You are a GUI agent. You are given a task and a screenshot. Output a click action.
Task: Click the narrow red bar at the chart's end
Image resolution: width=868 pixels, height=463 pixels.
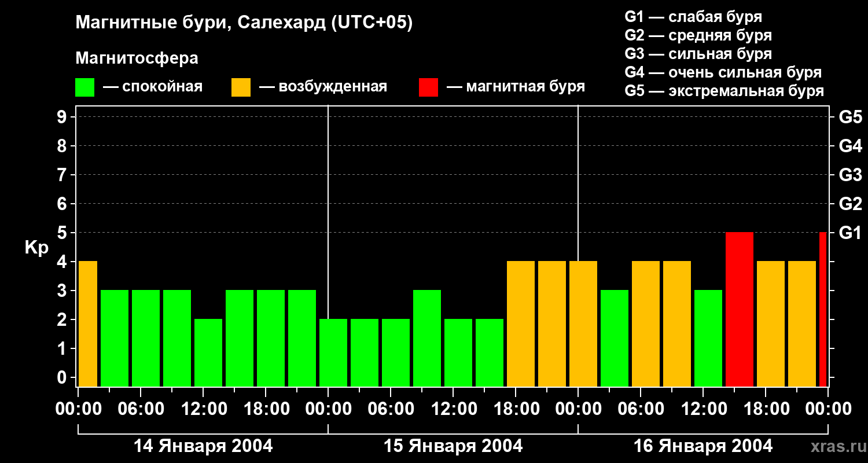[823, 310]
